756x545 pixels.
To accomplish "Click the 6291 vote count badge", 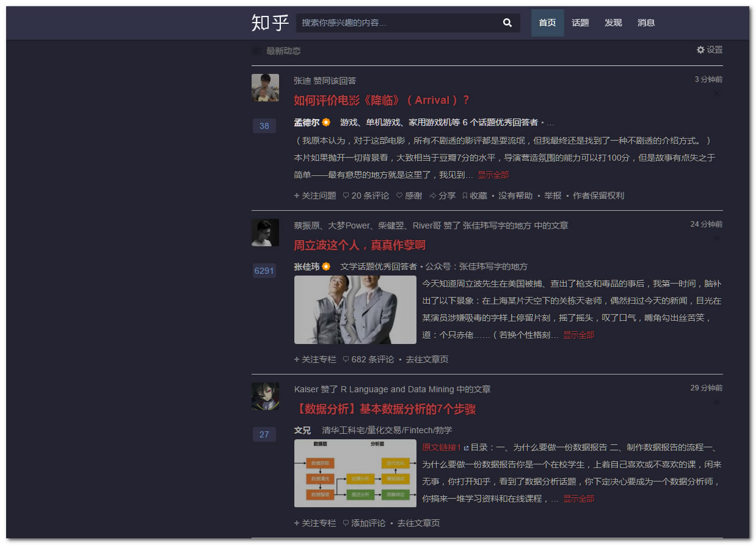I will pos(264,270).
